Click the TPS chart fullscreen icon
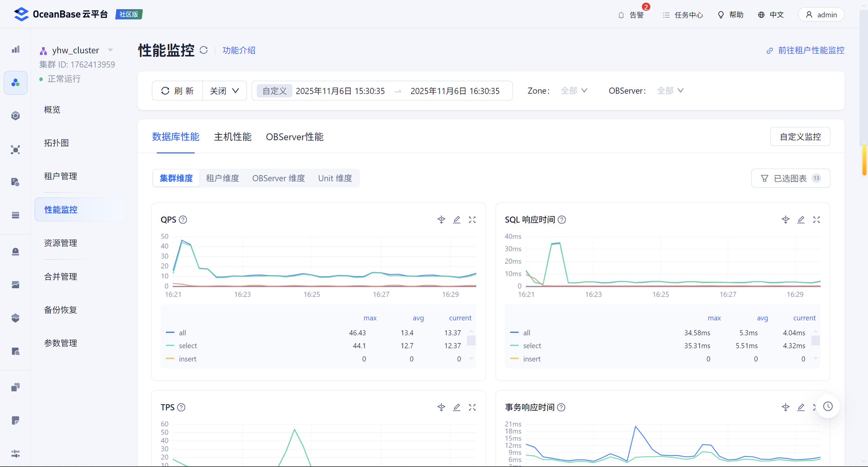 pyautogui.click(x=472, y=407)
